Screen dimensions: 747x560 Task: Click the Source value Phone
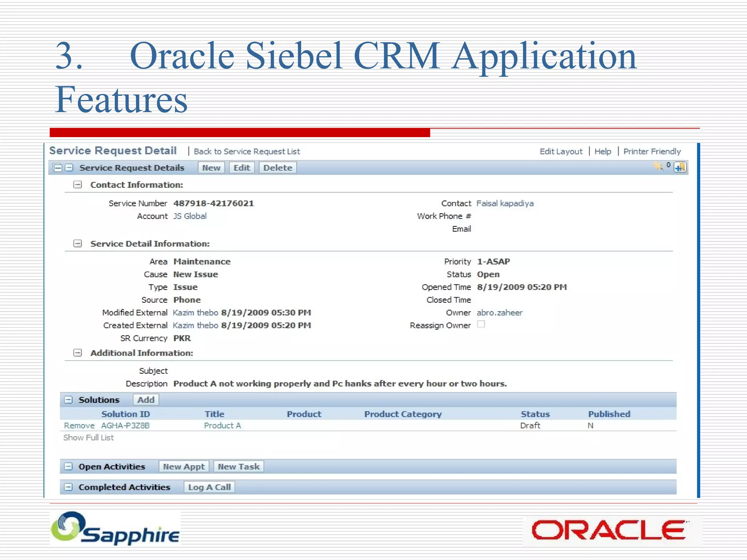(x=187, y=300)
